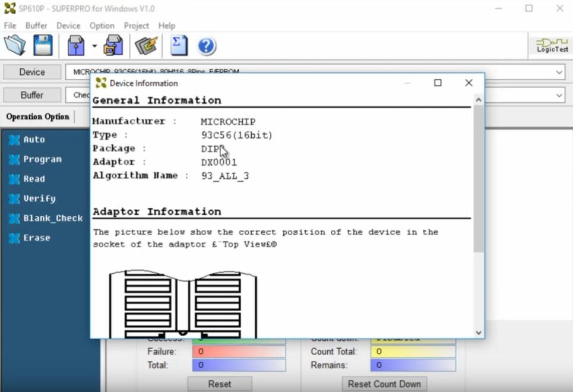Screen dimensions: 573x392
Task: Click the Erase operation
Action: pyautogui.click(x=37, y=238)
